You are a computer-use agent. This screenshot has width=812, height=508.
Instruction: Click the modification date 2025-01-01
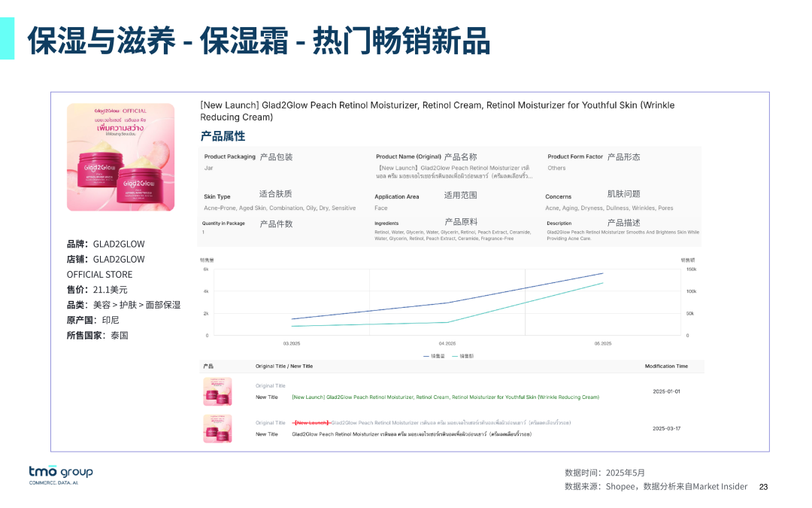pyautogui.click(x=666, y=391)
